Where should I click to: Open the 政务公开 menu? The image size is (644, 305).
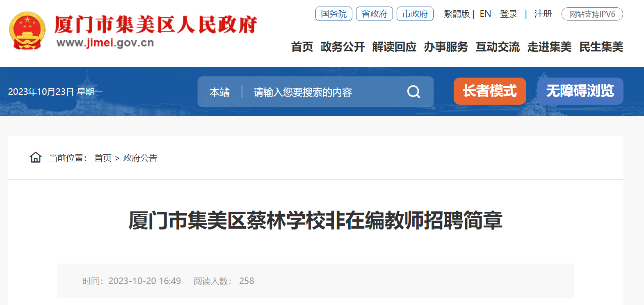pos(343,47)
